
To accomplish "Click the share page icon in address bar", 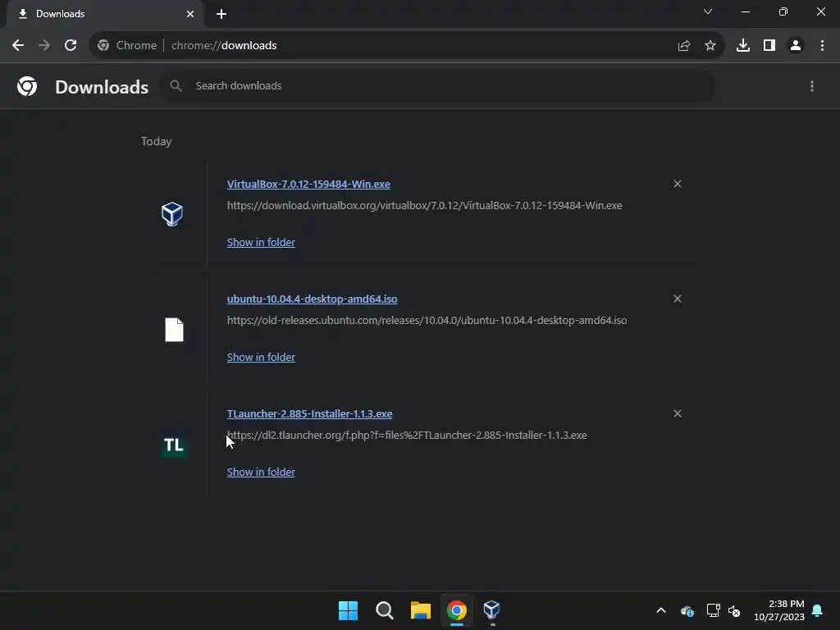I will (x=683, y=46).
